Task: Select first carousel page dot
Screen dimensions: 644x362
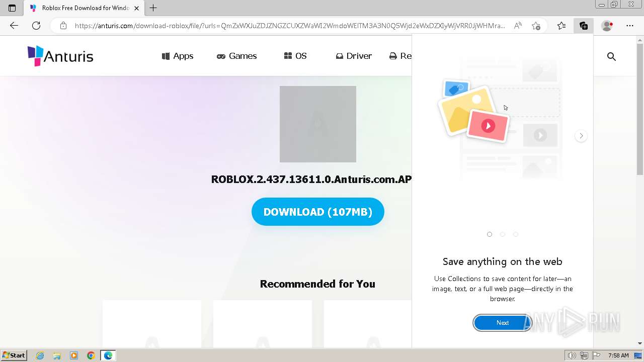Action: coord(490,234)
